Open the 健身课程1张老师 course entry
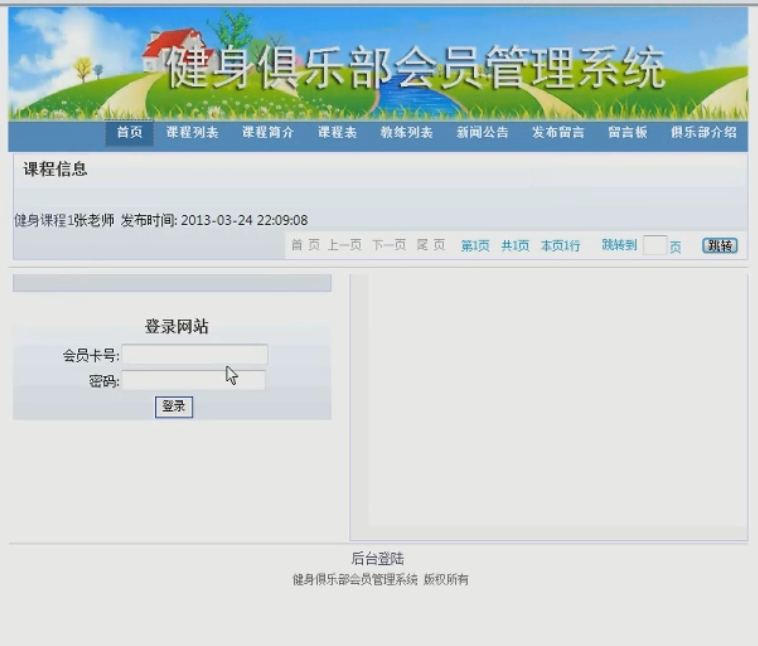 click(x=64, y=220)
